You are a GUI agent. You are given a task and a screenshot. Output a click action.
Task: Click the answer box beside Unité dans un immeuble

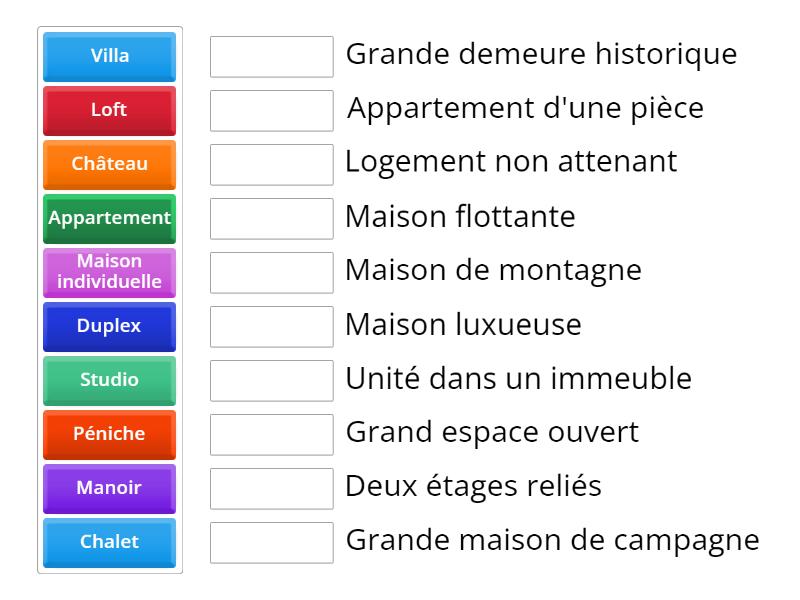[x=271, y=381]
